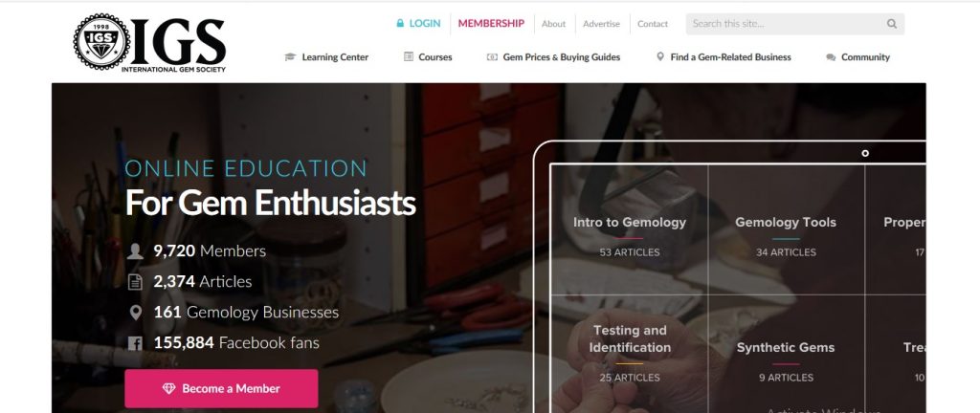Click the Courses list icon
Viewport: 980px width, 413px height.
coord(409,56)
